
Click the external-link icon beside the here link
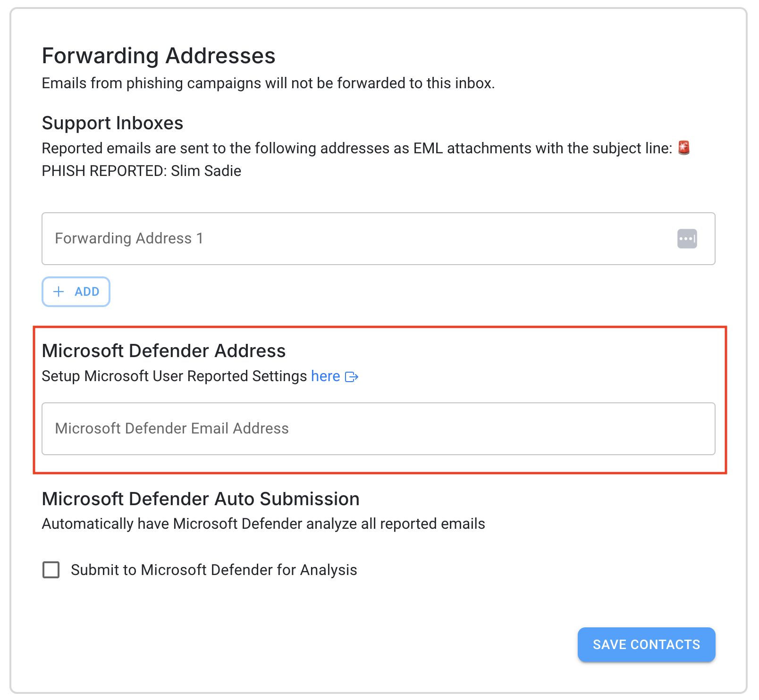coord(352,376)
